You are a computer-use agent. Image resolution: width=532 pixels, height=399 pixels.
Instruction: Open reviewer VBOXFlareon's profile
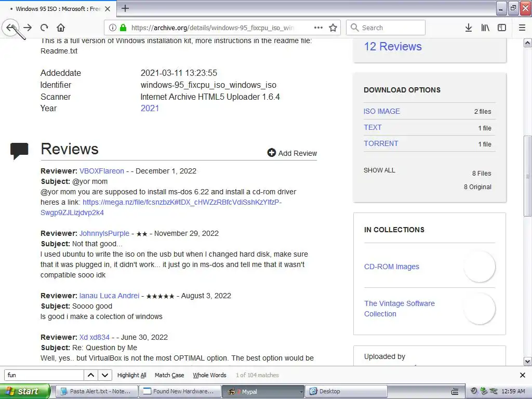click(x=102, y=171)
